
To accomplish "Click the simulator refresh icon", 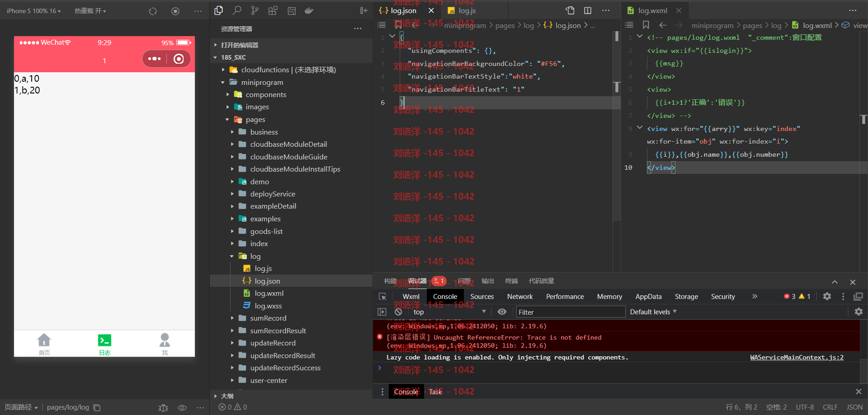I will 153,11.
